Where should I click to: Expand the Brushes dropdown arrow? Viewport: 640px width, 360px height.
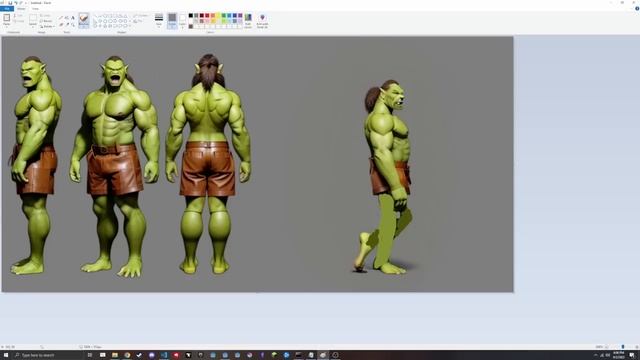click(84, 26)
